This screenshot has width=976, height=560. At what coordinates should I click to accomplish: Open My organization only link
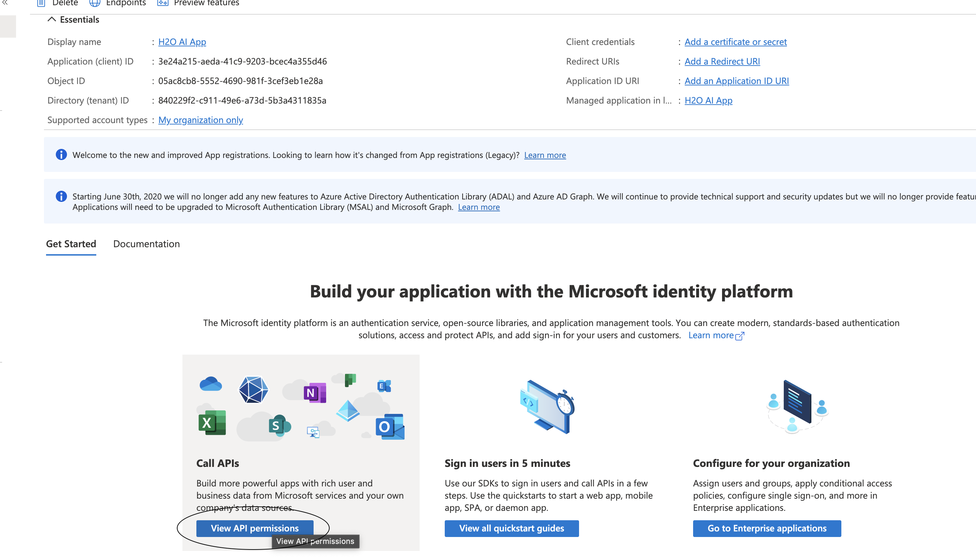[x=201, y=120]
